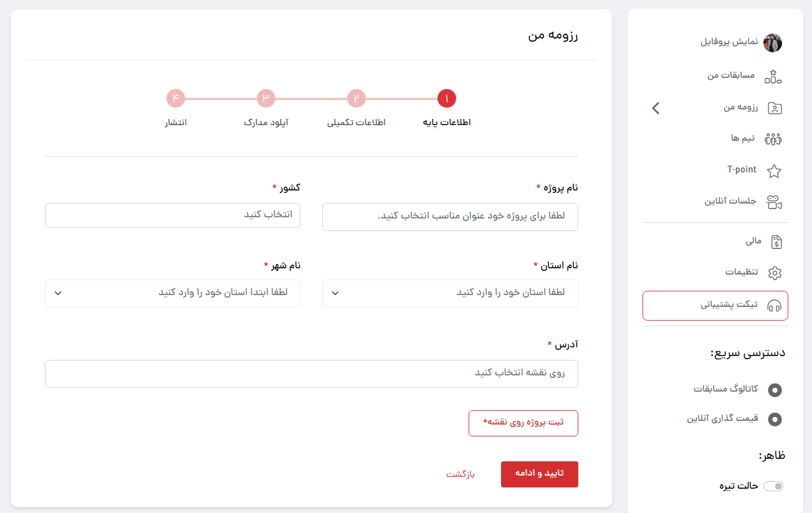Jump to the انتشار step

tap(176, 98)
